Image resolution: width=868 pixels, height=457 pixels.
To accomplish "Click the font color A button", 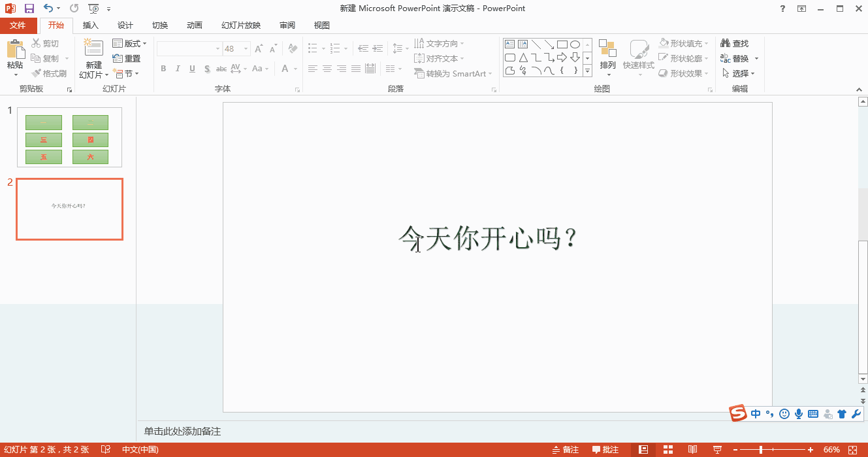I will pyautogui.click(x=285, y=69).
